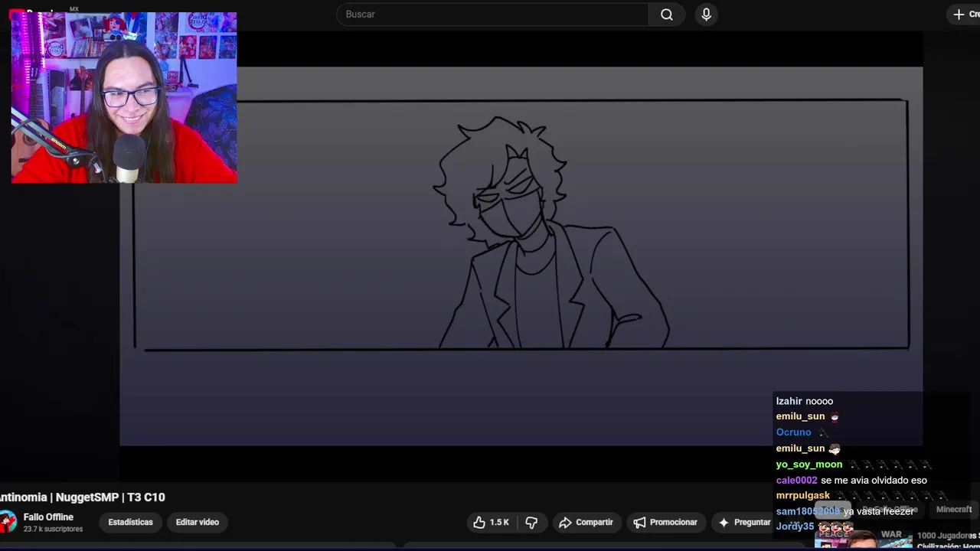This screenshot has width=980, height=551.
Task: Activate voice search microphone icon
Action: (x=706, y=15)
